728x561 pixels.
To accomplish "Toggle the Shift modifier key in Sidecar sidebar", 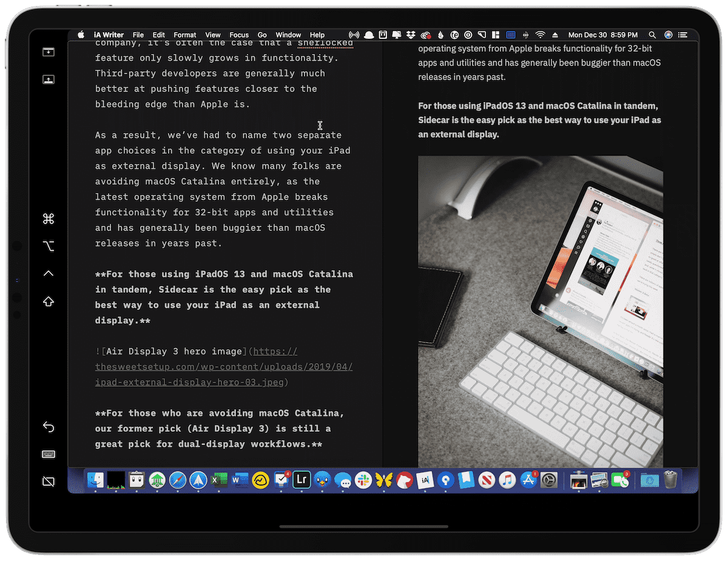I will coord(49,302).
